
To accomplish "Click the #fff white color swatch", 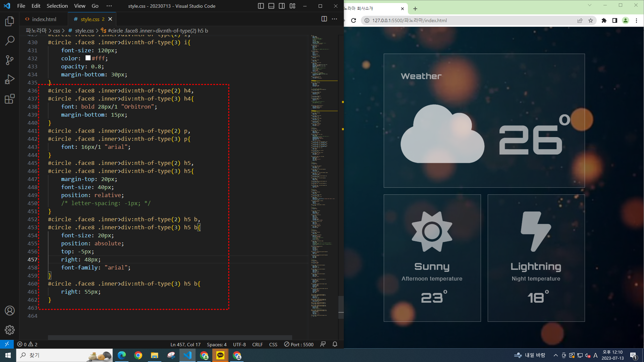I will tap(88, 58).
